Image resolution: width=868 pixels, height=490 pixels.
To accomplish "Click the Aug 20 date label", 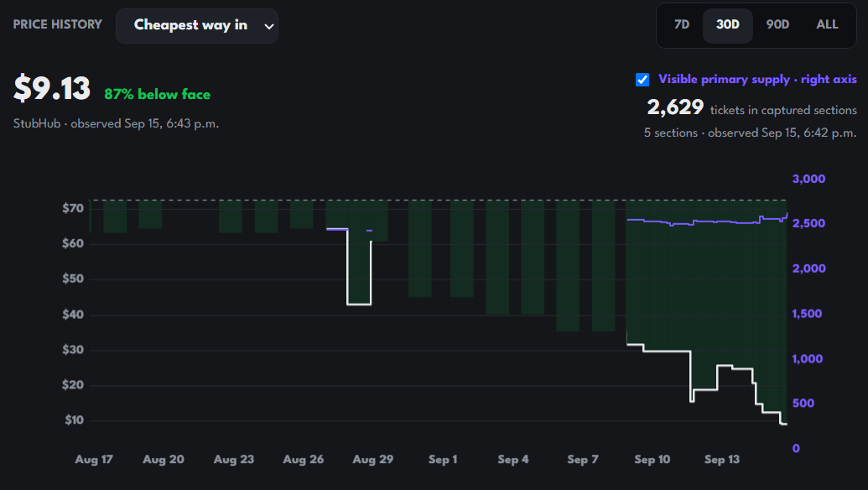I will coord(164,460).
